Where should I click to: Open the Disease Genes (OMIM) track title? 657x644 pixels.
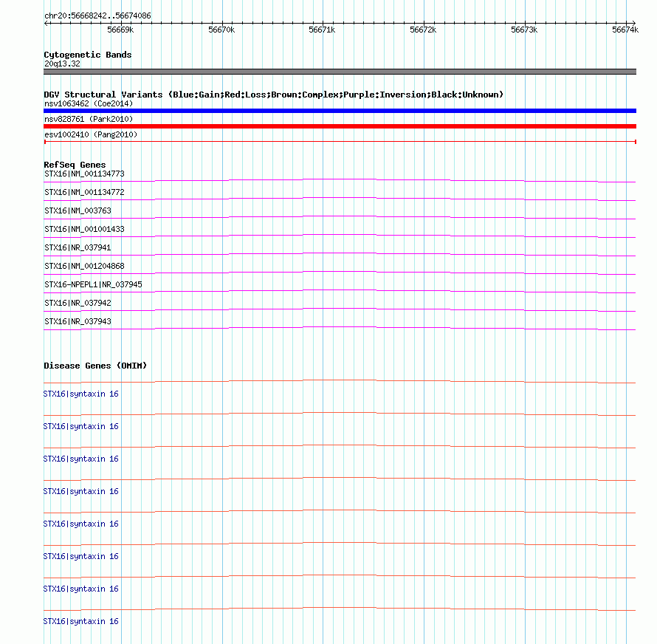(95, 366)
